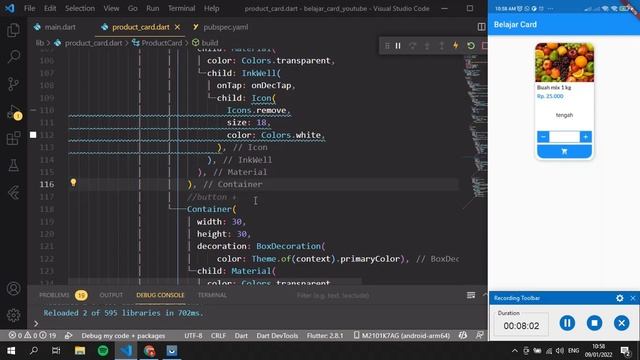This screenshot has height=360, width=640.
Task: Change line ending via CRLF status item
Action: click(x=218, y=336)
